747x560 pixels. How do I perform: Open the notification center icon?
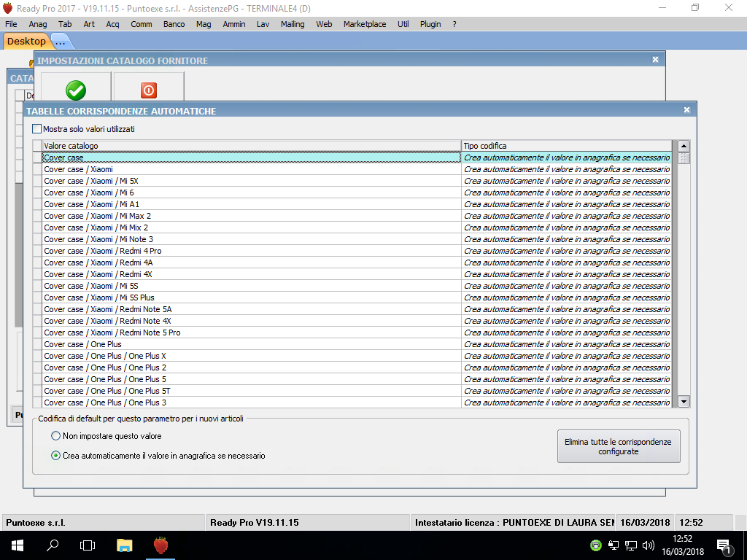[x=724, y=546]
